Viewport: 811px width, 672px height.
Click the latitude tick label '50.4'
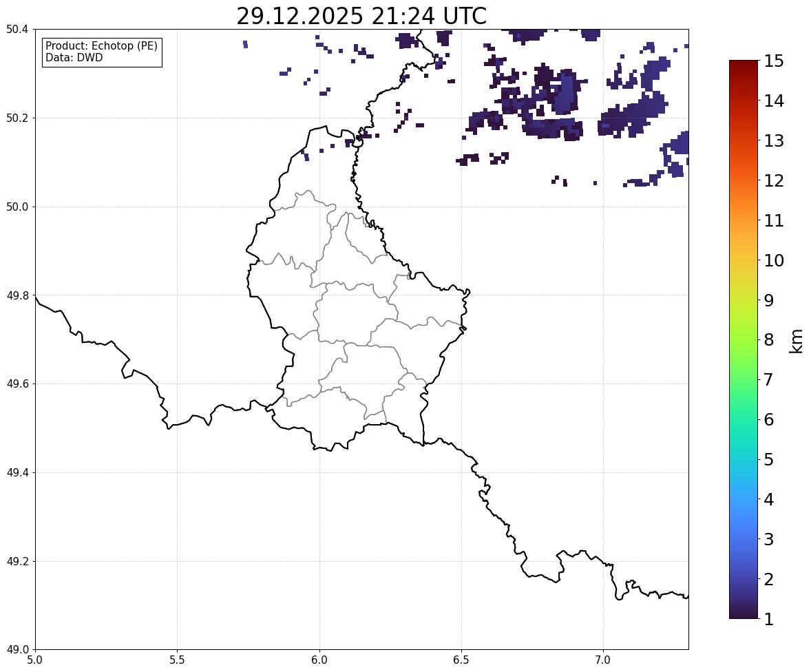[17, 30]
